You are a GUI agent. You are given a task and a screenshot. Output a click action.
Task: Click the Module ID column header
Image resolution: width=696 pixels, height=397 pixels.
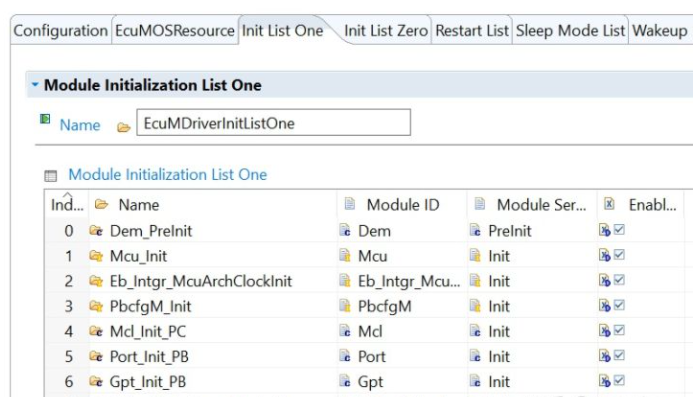point(403,205)
